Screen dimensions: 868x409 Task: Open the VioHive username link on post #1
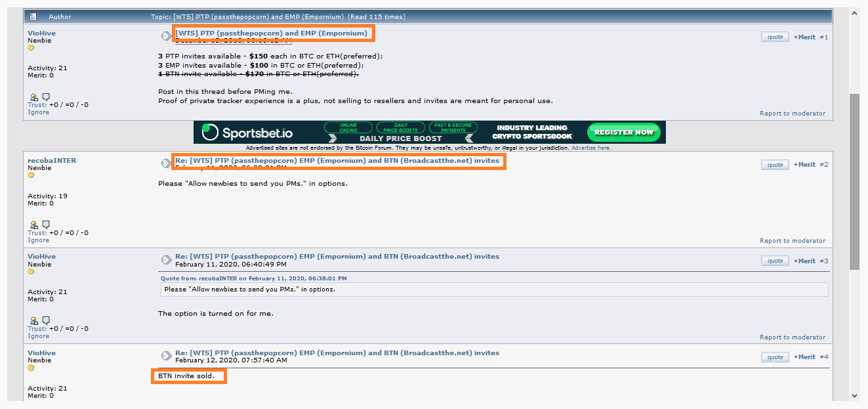click(41, 33)
